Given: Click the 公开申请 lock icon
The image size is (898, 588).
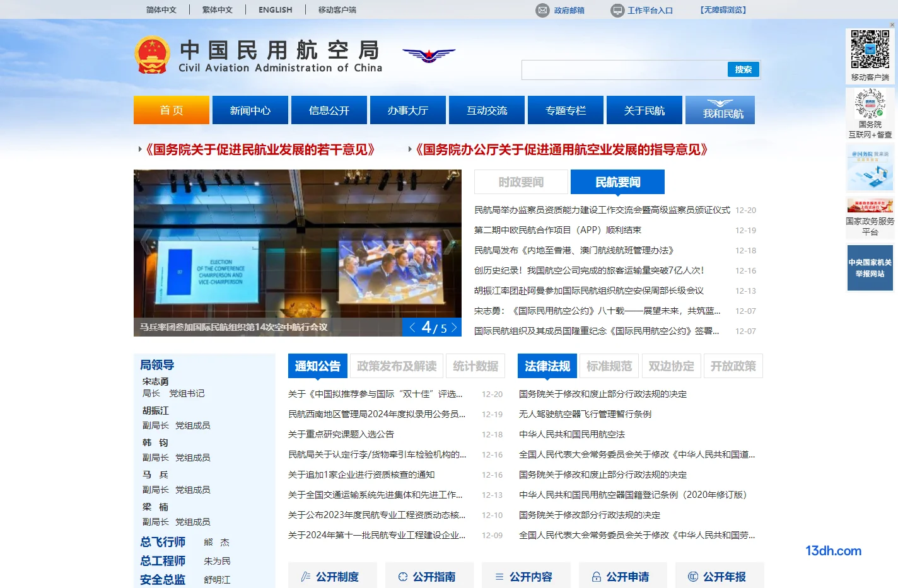Looking at the screenshot, I should [x=597, y=577].
